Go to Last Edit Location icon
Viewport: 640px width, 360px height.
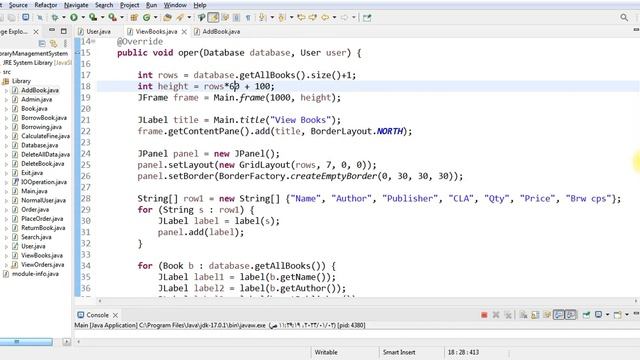coord(301,18)
